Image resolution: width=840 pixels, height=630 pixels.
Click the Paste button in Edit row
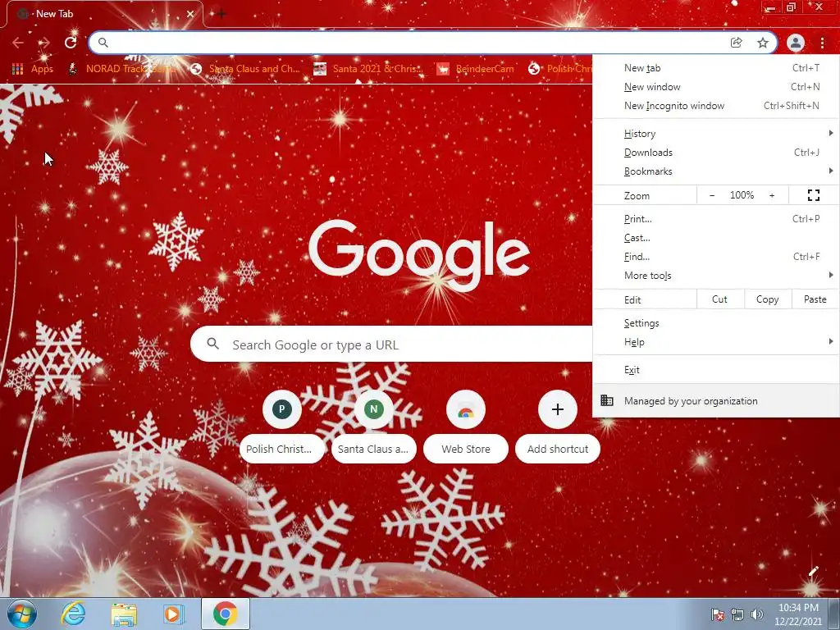(x=815, y=299)
